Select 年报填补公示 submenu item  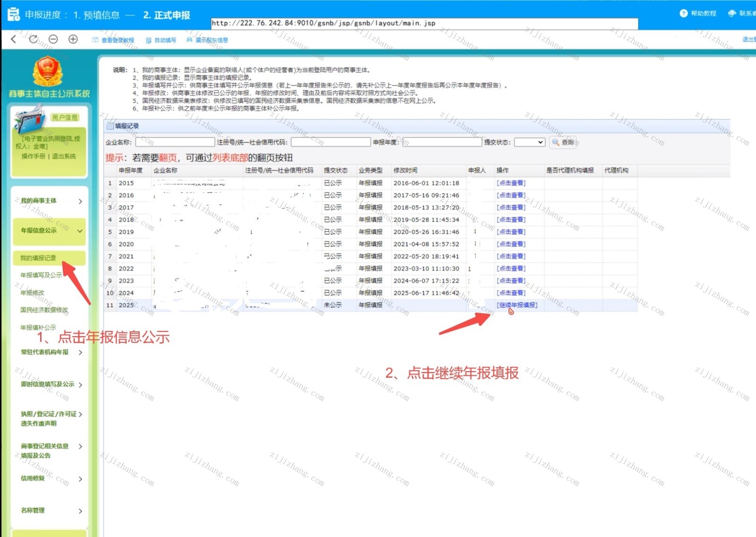tap(38, 328)
